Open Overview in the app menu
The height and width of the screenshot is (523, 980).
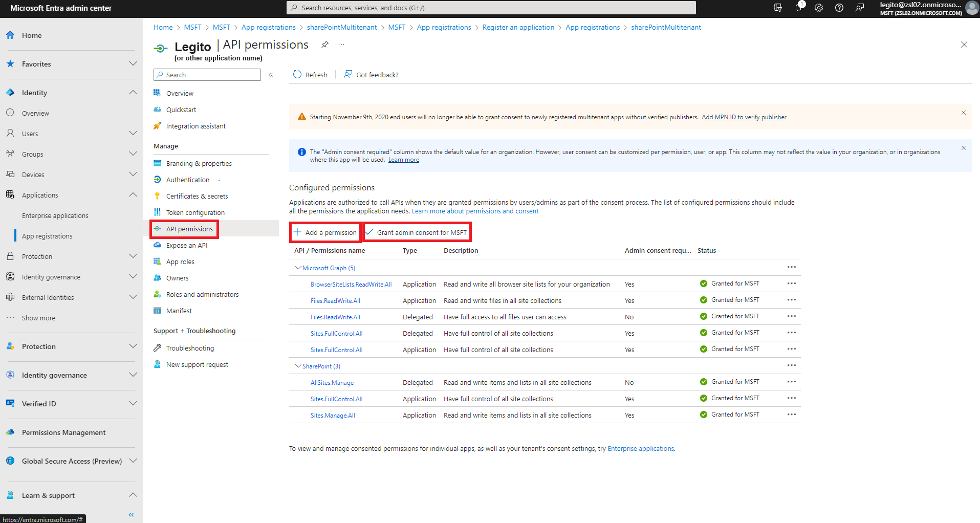[180, 93]
